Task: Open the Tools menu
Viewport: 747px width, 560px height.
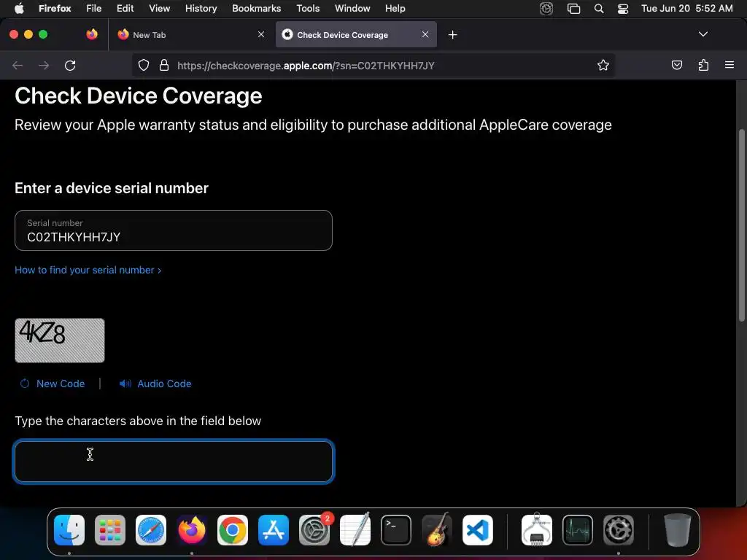Action: (309, 8)
